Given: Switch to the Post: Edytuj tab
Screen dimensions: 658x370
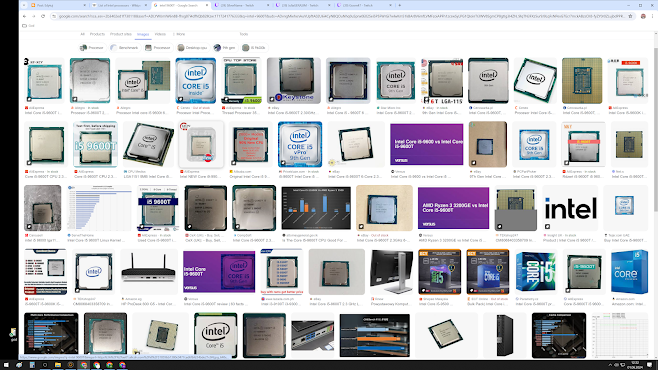Looking at the screenshot, I should pos(58,5).
